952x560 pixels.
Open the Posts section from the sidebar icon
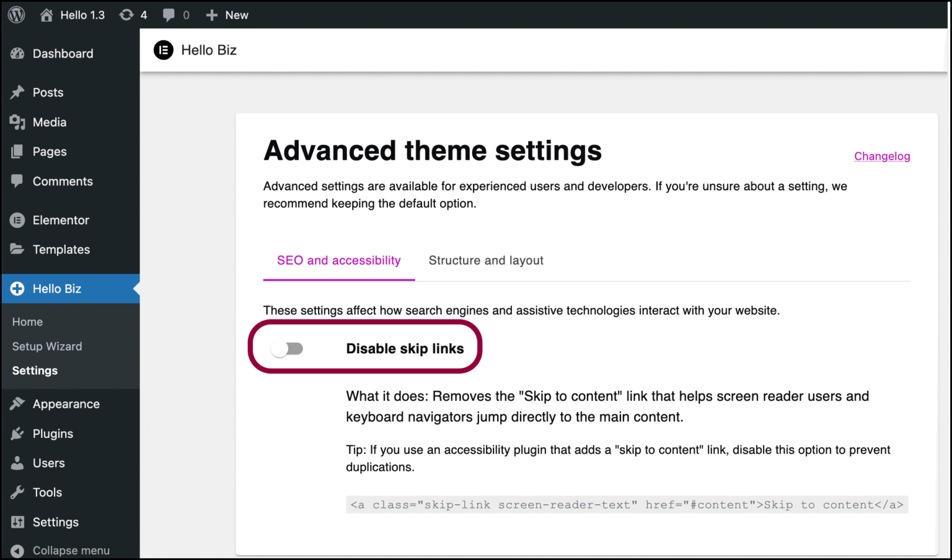[x=19, y=92]
